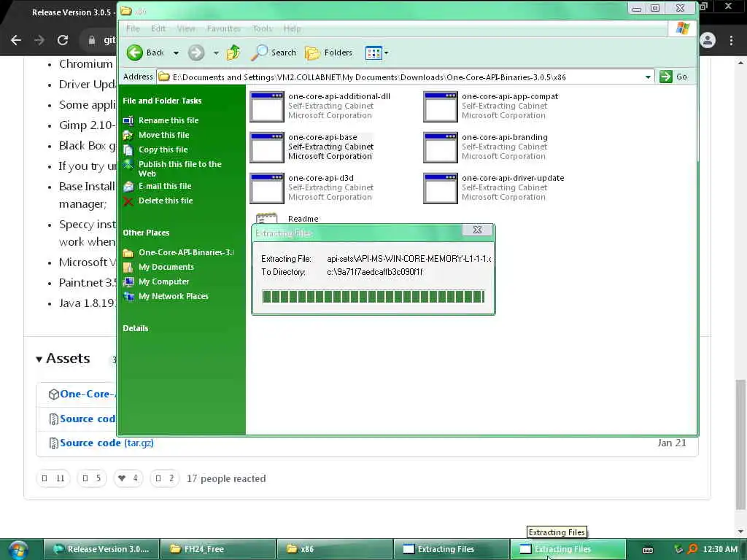Click browser forward arrow in Chrome window
This screenshot has height=560, width=747.
39,40
